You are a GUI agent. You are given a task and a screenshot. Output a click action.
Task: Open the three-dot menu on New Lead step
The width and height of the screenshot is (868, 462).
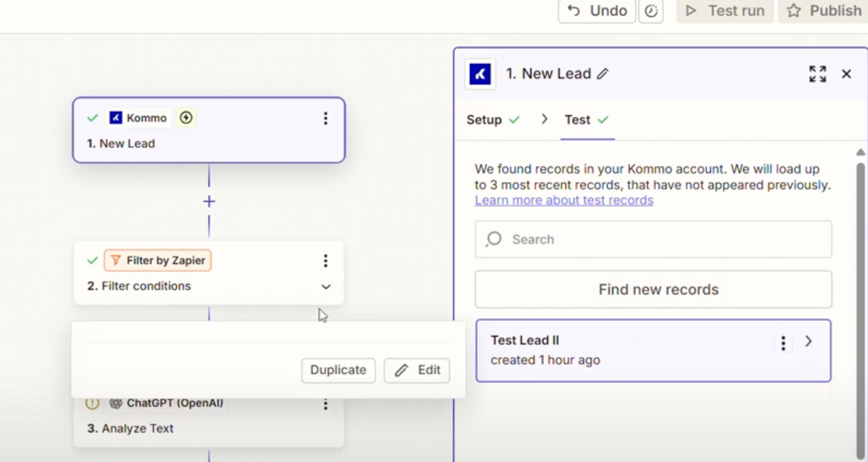(325, 118)
